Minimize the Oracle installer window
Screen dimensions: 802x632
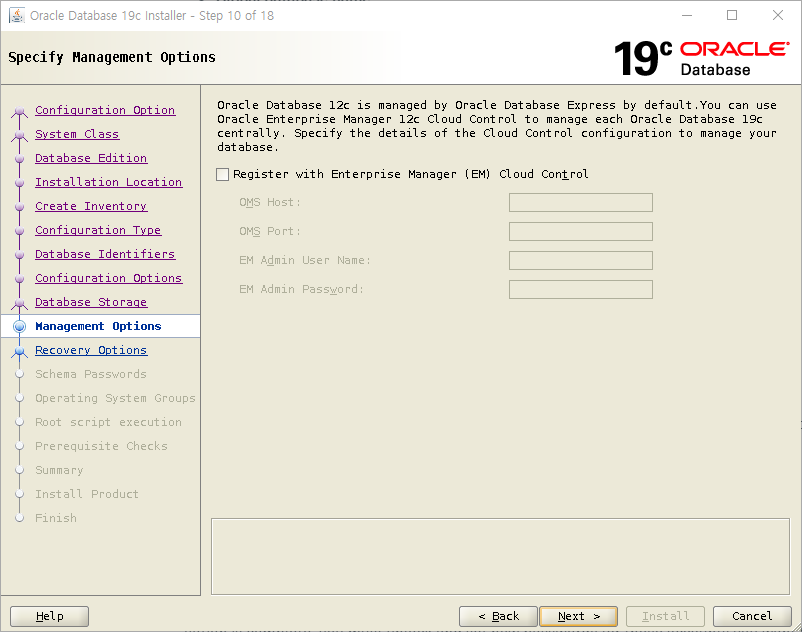[687, 15]
